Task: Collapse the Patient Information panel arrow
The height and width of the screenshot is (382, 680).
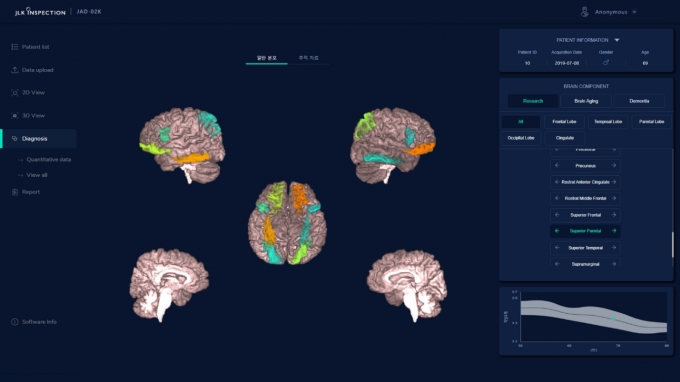Action: 617,40
